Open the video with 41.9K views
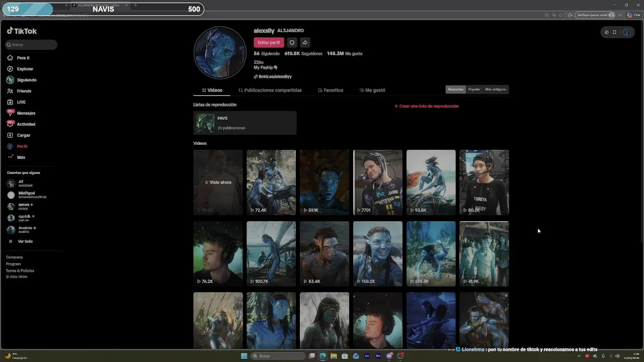 [x=484, y=254]
